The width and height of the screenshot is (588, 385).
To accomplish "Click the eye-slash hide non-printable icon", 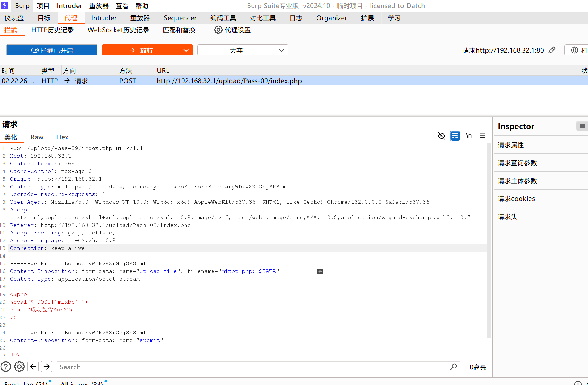I will pyautogui.click(x=441, y=136).
